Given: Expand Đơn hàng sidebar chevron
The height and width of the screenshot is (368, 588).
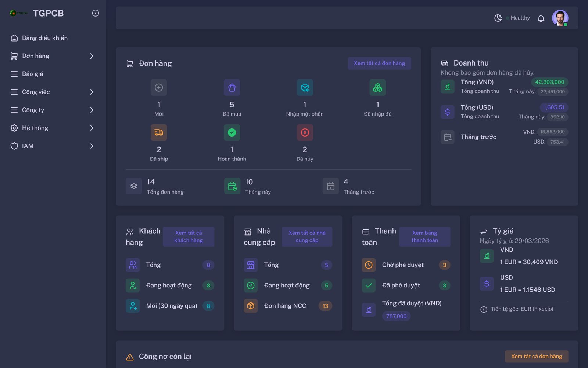Looking at the screenshot, I should [92, 56].
